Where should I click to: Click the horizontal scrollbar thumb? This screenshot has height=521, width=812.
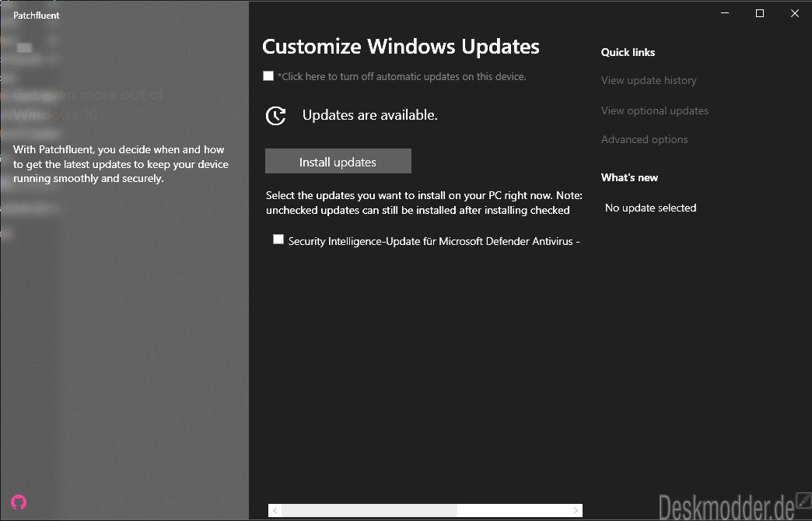369,510
